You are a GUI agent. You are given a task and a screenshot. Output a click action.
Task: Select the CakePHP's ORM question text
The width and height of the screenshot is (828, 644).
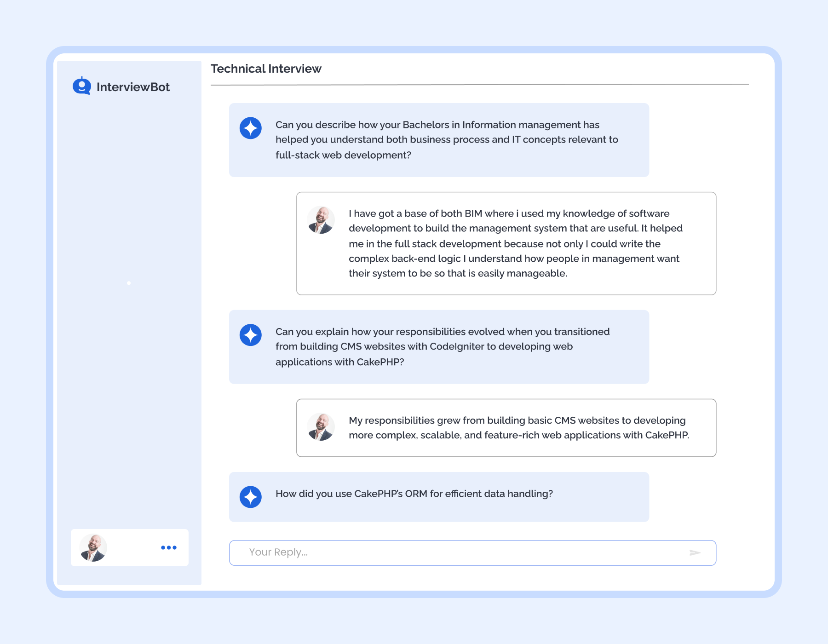click(x=414, y=494)
